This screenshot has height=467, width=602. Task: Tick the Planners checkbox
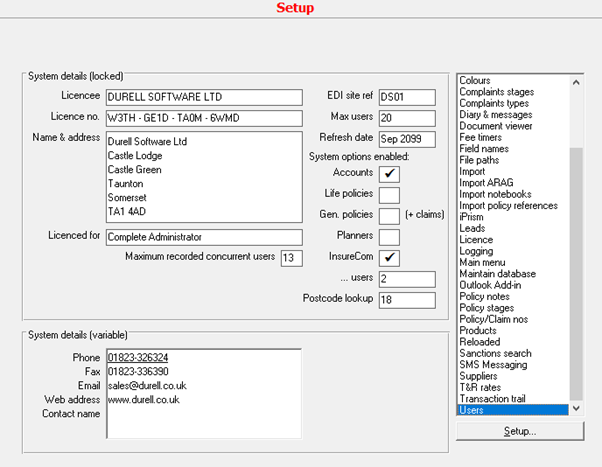pyautogui.click(x=389, y=237)
